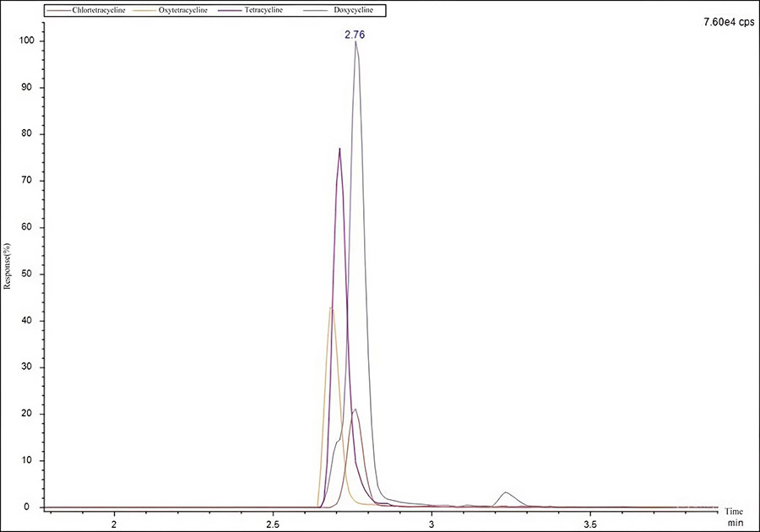Click the 2.76 peak retention time label

pos(355,35)
